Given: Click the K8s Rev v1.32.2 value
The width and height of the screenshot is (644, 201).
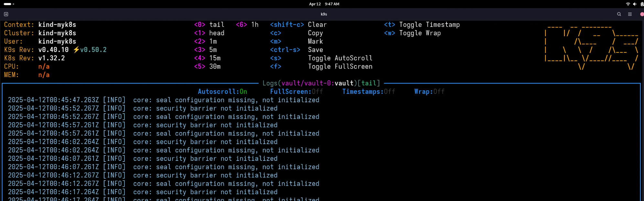Looking at the screenshot, I should tap(51, 58).
